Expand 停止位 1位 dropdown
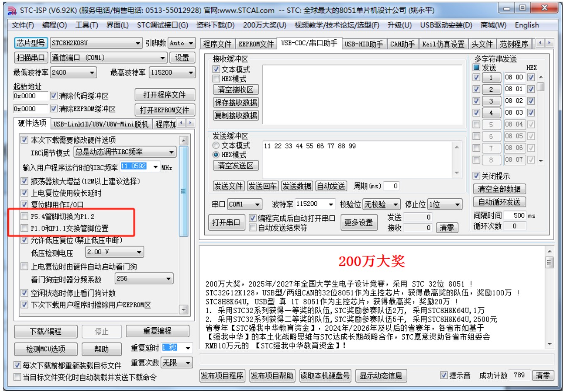 (457, 204)
